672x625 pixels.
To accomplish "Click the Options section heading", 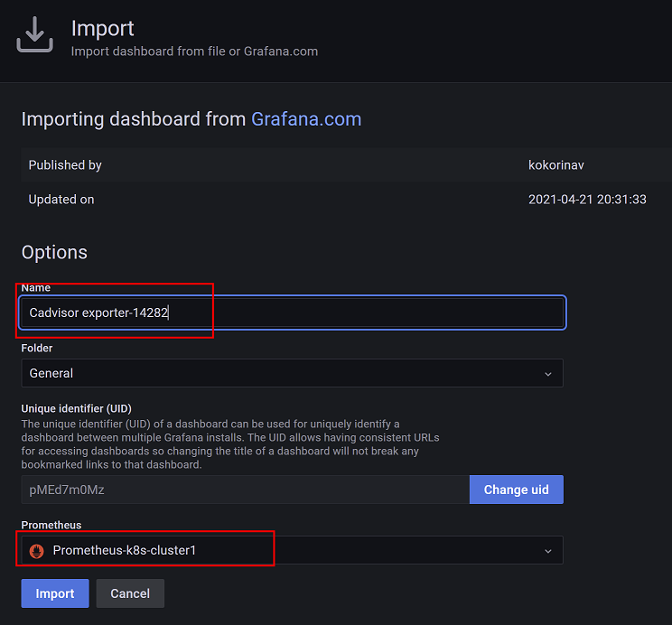I will click(54, 252).
